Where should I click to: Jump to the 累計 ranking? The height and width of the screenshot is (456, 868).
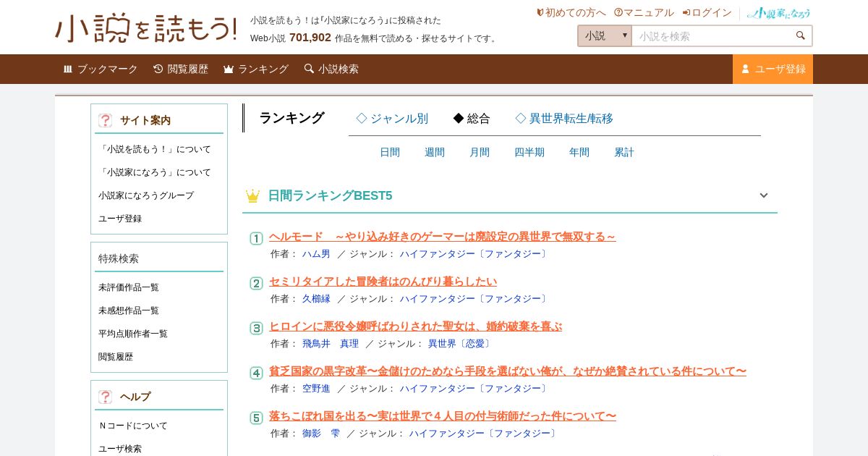tap(624, 152)
